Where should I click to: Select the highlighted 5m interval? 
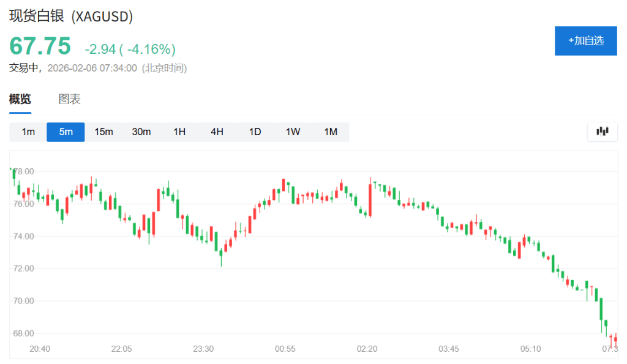(x=66, y=132)
